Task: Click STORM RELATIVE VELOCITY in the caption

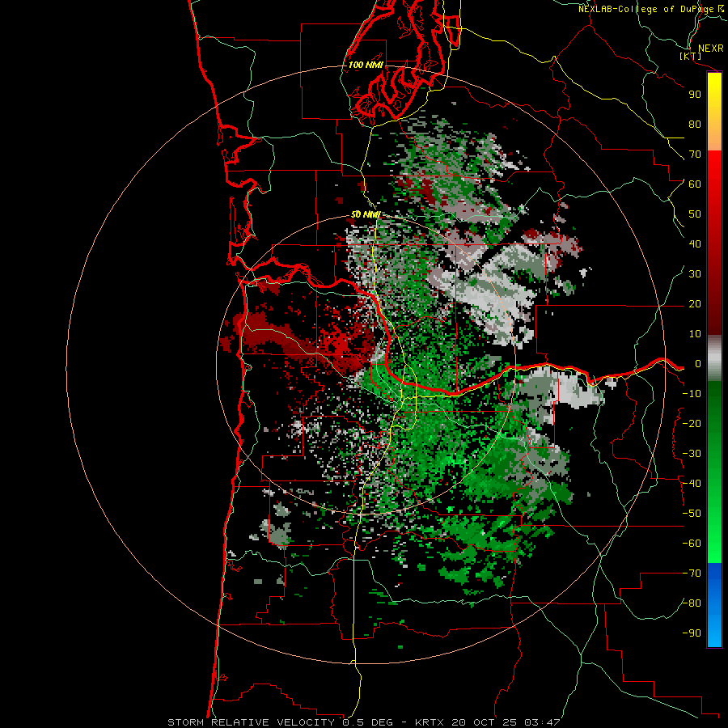Action: 253,722
